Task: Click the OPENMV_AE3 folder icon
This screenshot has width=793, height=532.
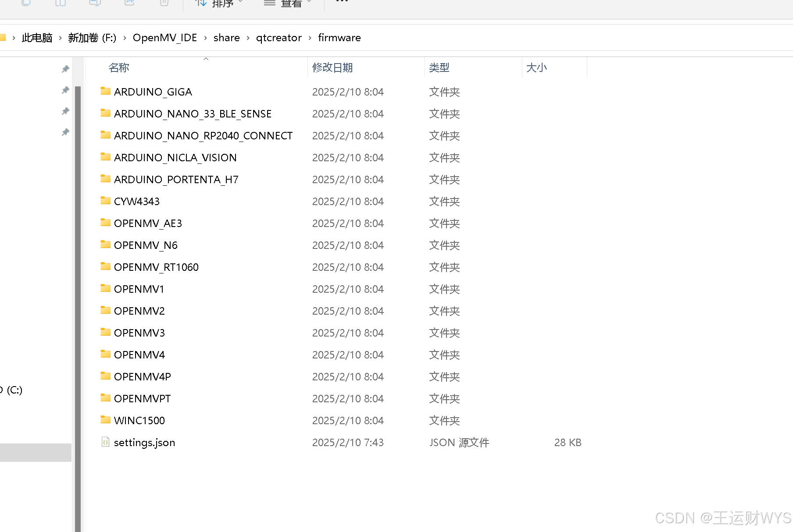Action: 105,223
